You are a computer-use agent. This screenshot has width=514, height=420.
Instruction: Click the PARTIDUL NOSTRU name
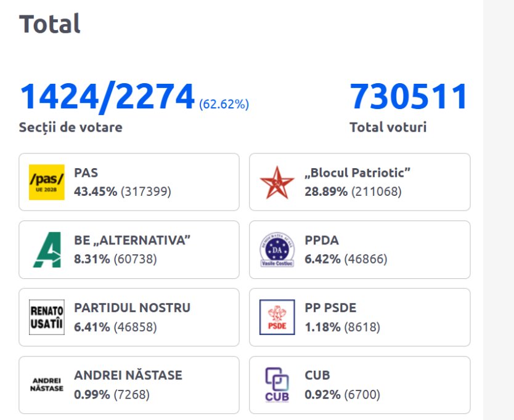click(132, 308)
